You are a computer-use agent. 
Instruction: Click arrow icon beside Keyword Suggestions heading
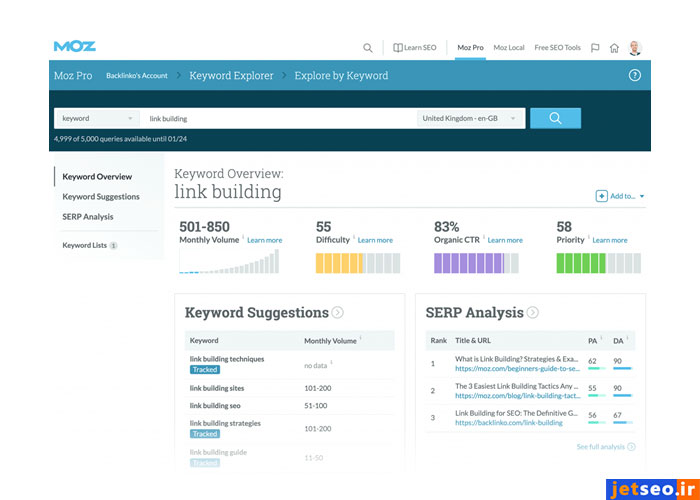coord(338,313)
